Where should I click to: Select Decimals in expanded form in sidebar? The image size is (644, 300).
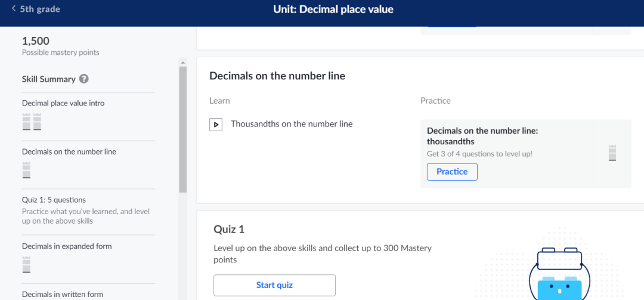(x=67, y=246)
